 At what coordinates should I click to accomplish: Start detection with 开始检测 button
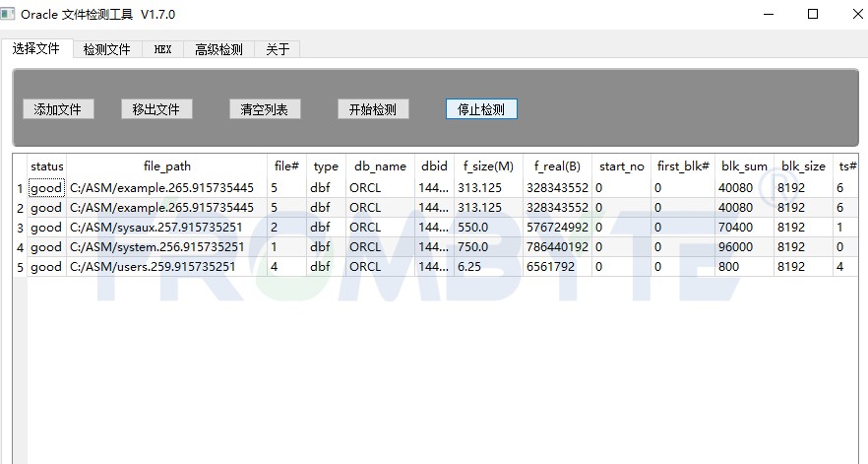point(373,109)
